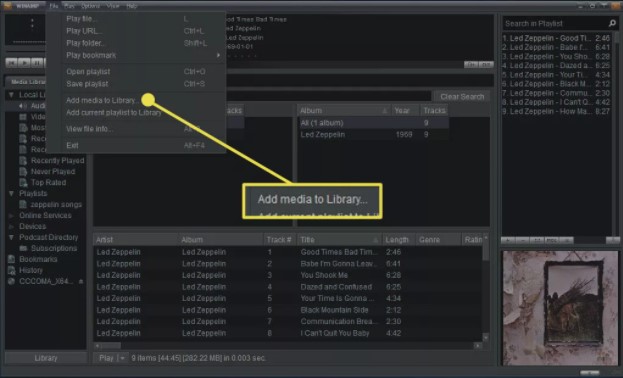
Task: Select track 'I Can't Quit You Baby'
Action: pyautogui.click(x=288, y=333)
